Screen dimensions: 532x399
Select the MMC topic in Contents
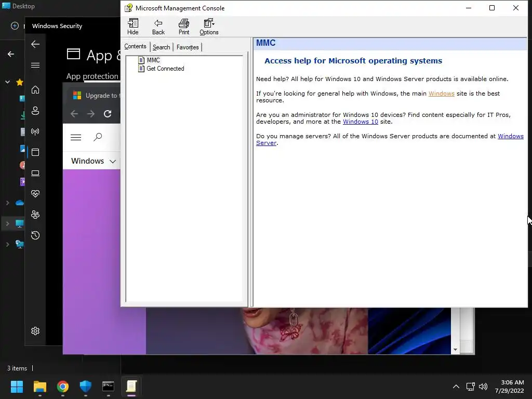pyautogui.click(x=149, y=60)
